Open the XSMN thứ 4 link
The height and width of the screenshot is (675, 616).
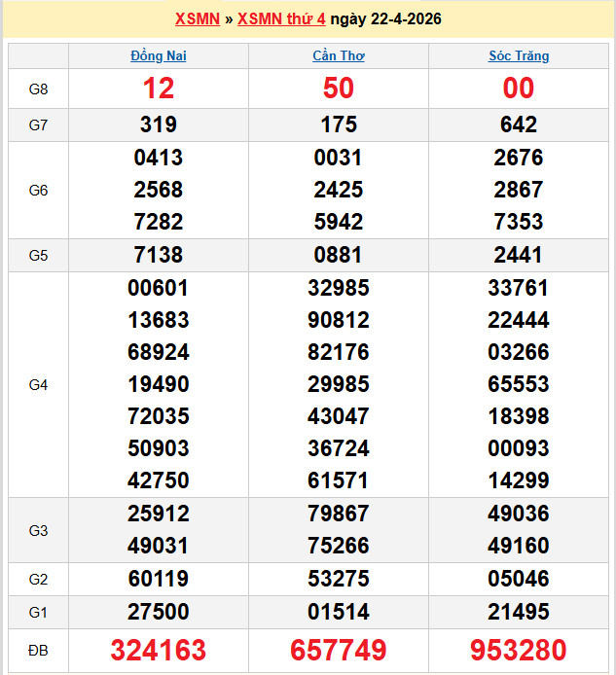pos(281,19)
